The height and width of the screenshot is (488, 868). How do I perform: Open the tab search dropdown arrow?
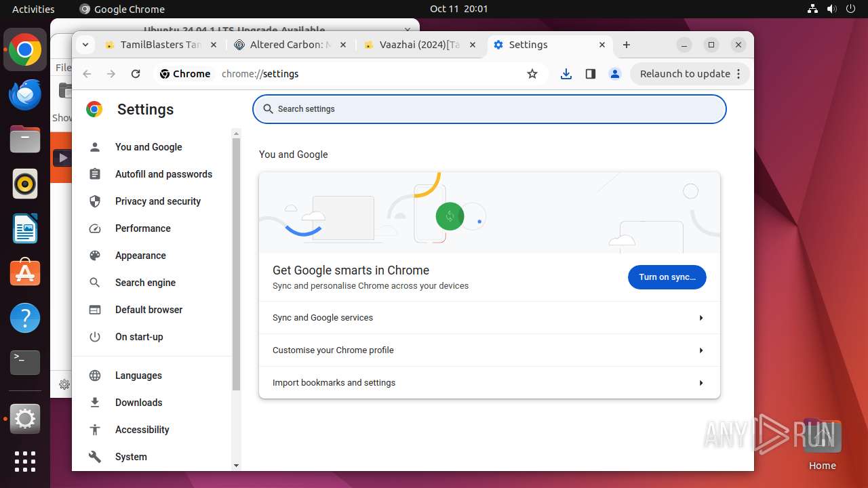click(x=85, y=45)
